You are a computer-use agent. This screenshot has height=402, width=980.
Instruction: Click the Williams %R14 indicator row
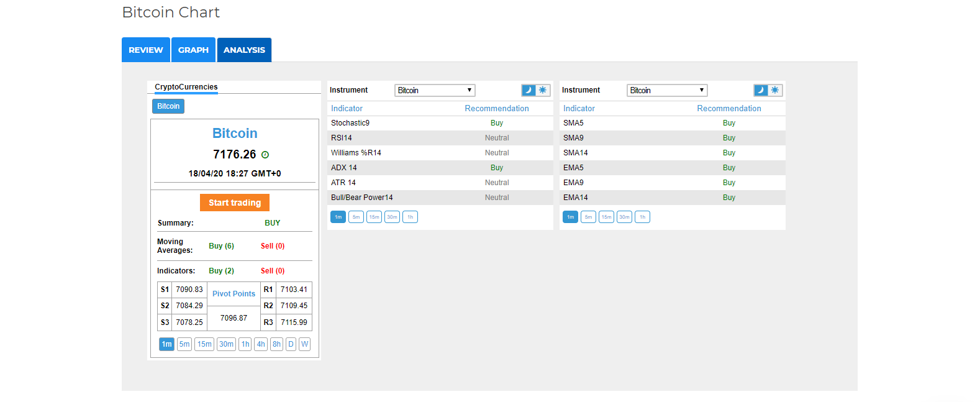(x=440, y=153)
